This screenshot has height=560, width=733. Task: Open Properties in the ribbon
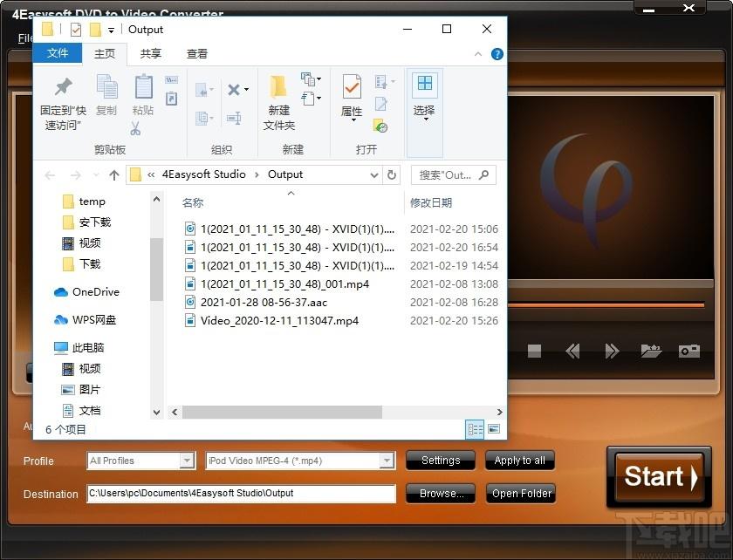point(352,97)
